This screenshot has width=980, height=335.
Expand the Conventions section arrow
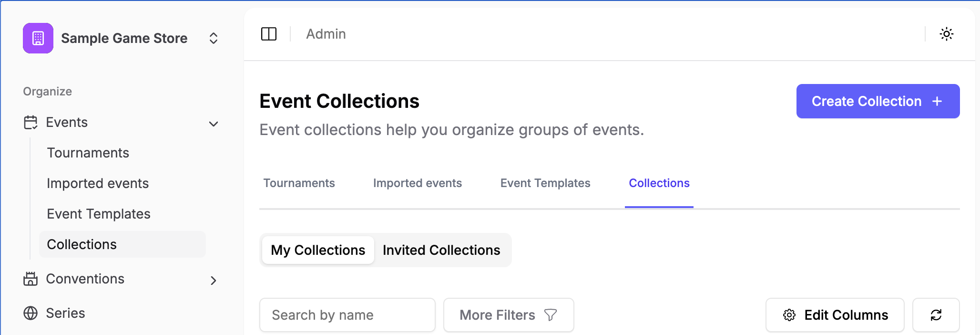pyautogui.click(x=214, y=280)
